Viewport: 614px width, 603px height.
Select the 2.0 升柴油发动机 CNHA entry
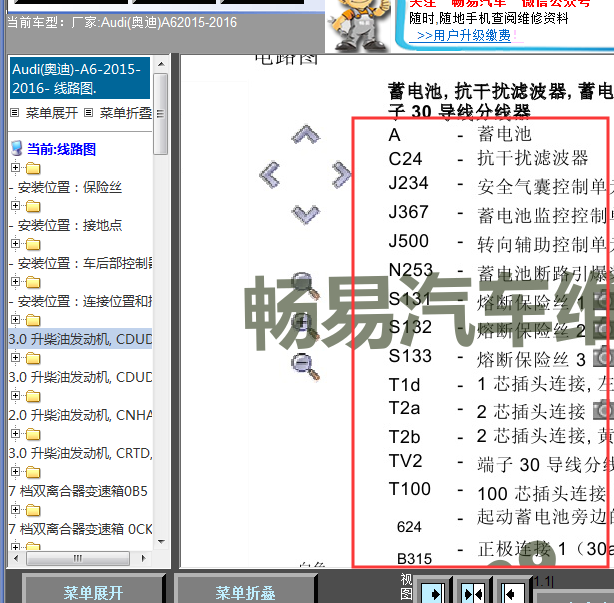(80, 415)
